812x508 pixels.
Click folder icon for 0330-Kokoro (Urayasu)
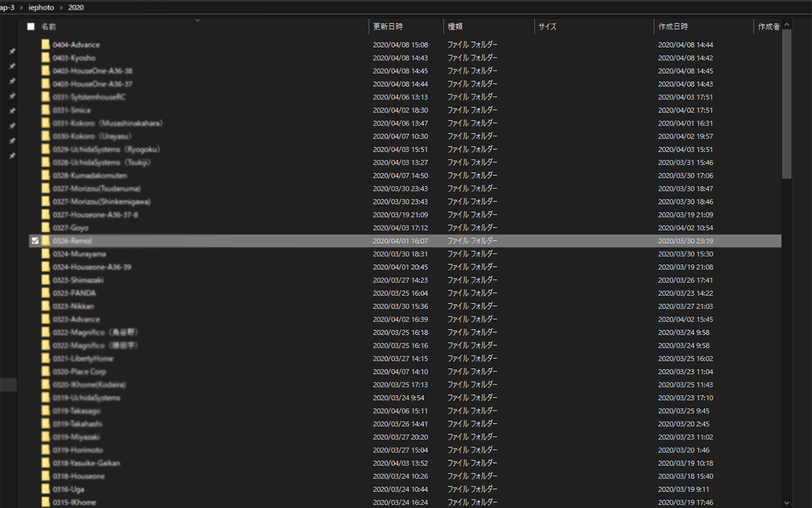tap(46, 136)
